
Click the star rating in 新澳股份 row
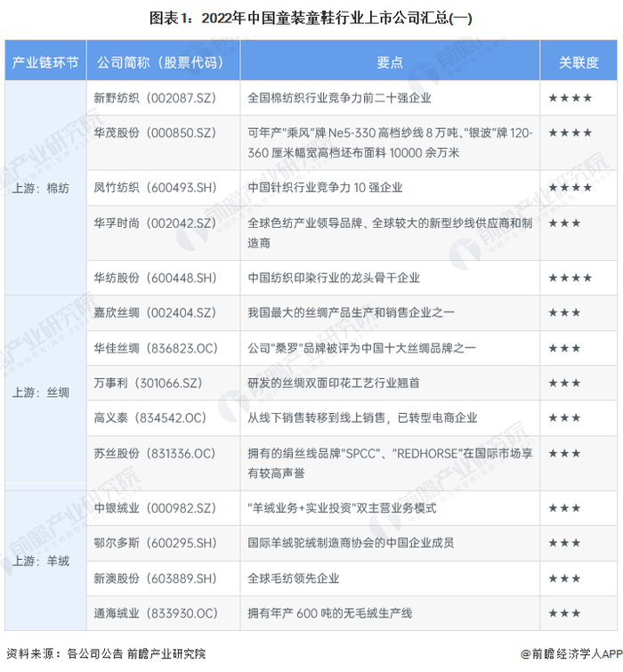pyautogui.click(x=565, y=579)
